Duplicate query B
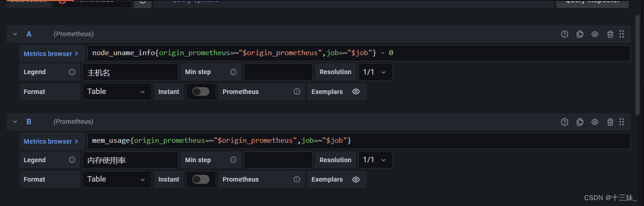This screenshot has height=206, width=644. click(x=580, y=122)
